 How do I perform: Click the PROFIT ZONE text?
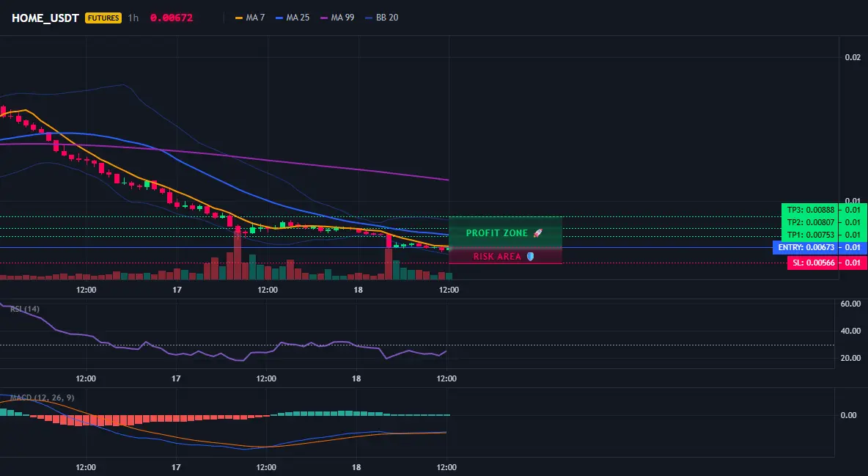tap(496, 233)
